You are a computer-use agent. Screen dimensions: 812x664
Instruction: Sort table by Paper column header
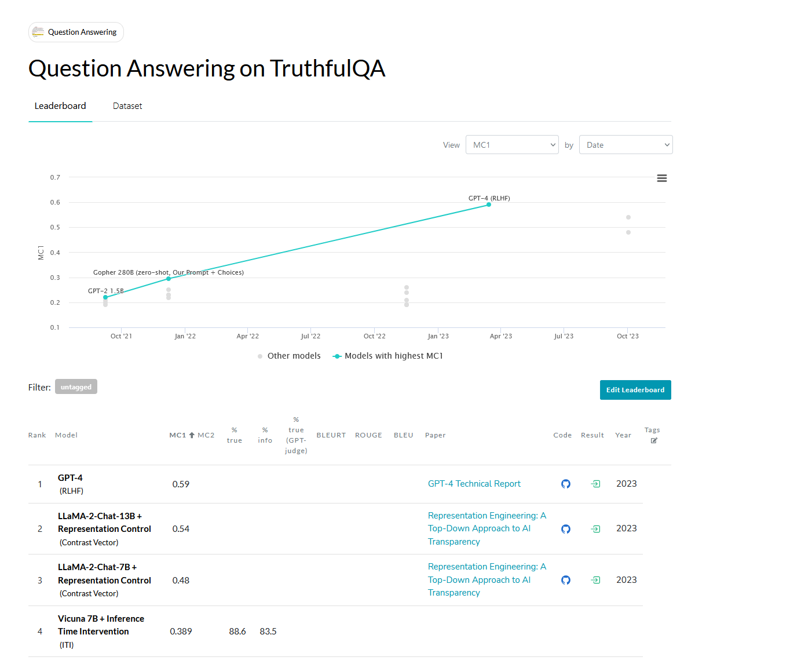(x=436, y=435)
